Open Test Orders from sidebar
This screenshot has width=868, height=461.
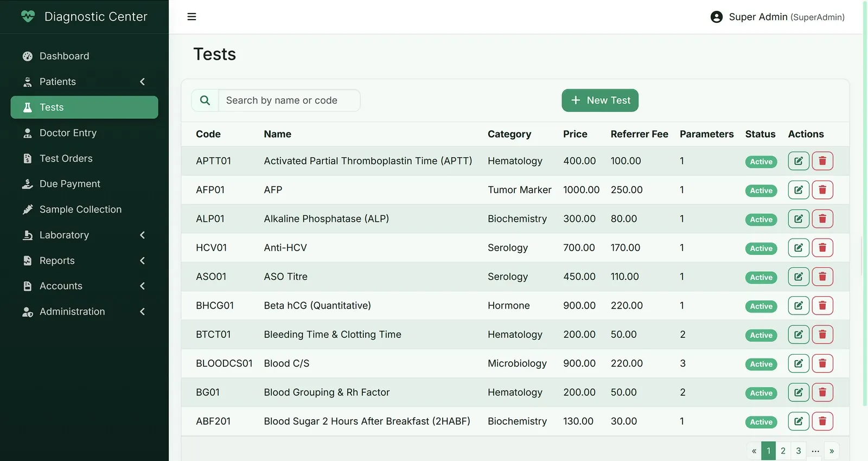84,158
